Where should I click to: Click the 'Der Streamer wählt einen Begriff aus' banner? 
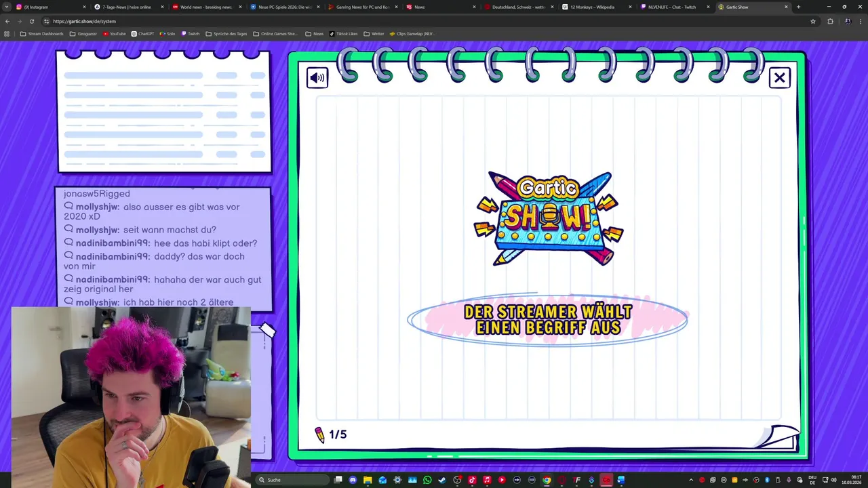point(547,320)
